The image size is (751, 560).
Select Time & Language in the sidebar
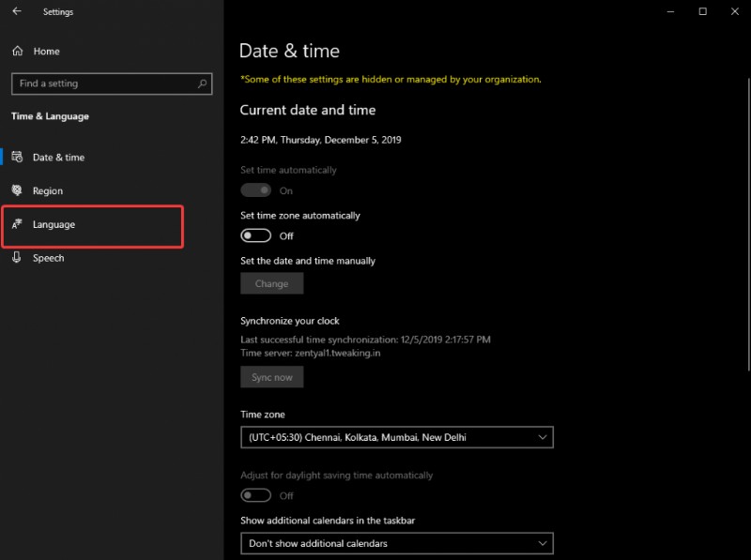[50, 115]
